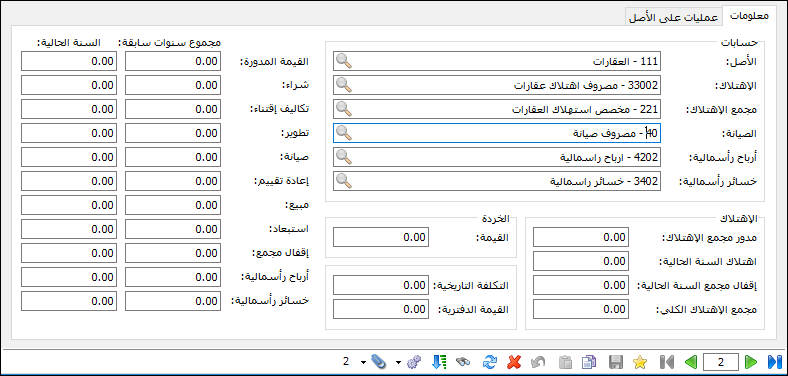Click مبيع previous years field

(172, 205)
